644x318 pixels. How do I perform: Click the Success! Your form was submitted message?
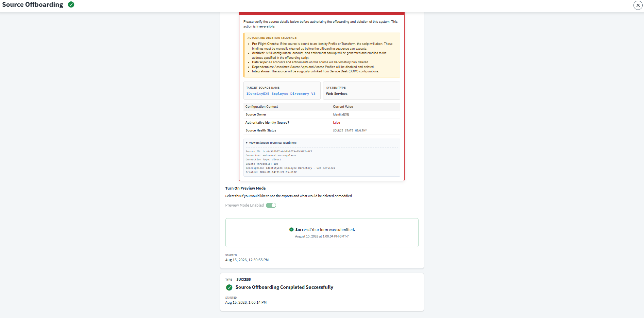[x=325, y=230]
